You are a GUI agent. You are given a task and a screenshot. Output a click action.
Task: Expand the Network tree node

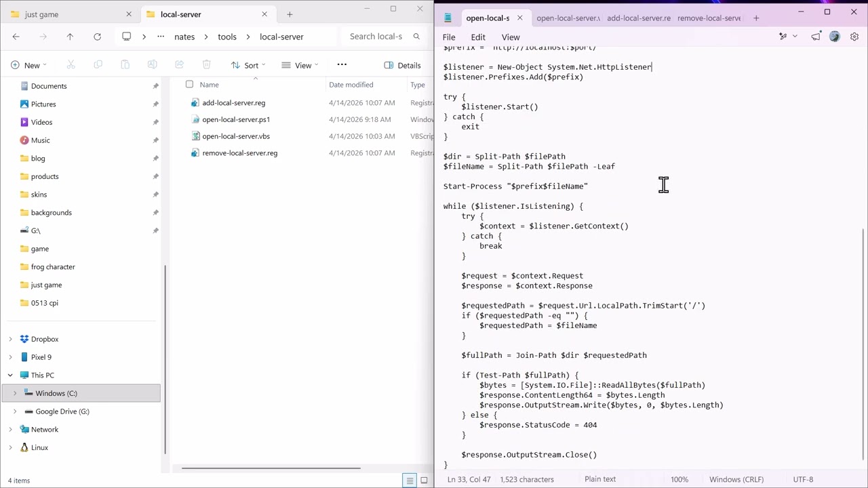[10, 429]
